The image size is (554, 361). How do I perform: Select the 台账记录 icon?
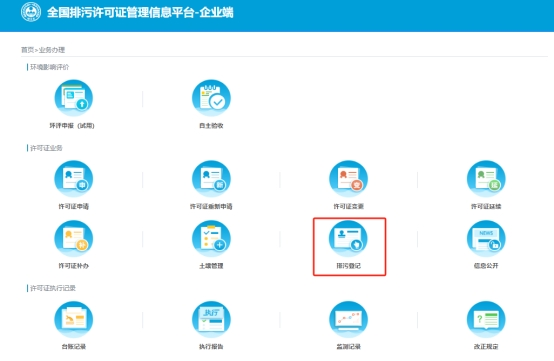click(x=73, y=319)
